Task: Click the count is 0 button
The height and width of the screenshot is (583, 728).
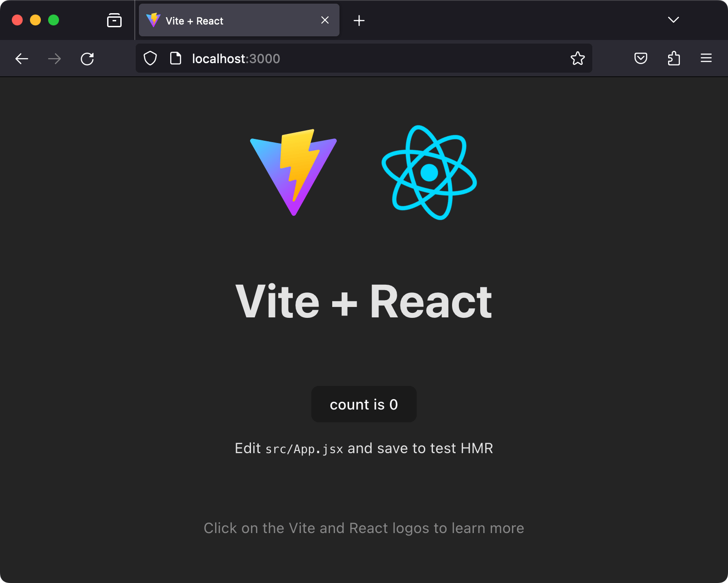Action: (x=364, y=404)
